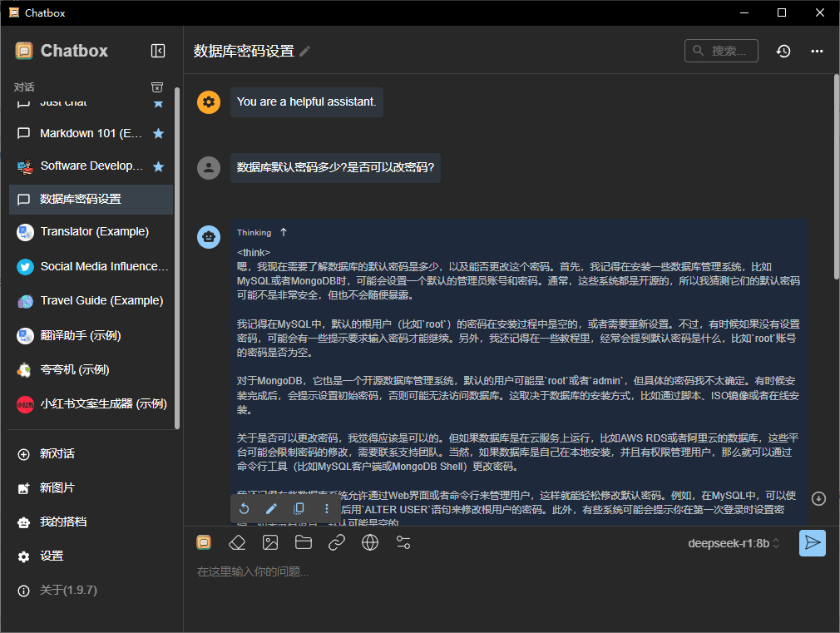The image size is (840, 633).
Task: Insert a link via the chain icon
Action: [x=336, y=542]
